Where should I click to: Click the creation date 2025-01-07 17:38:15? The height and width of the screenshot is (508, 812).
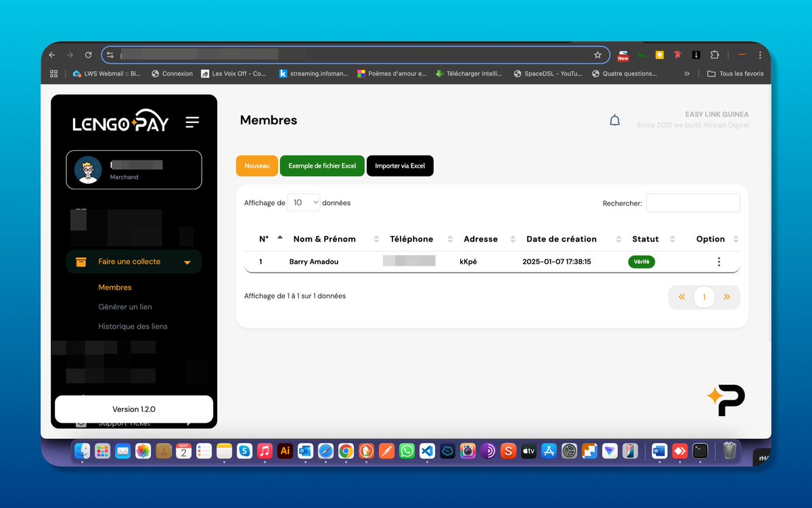(x=557, y=262)
